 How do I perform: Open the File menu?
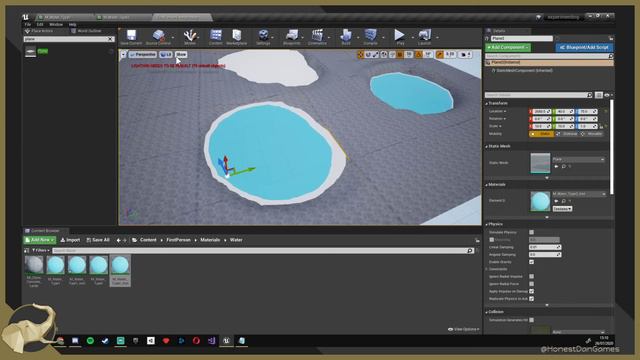point(28,24)
